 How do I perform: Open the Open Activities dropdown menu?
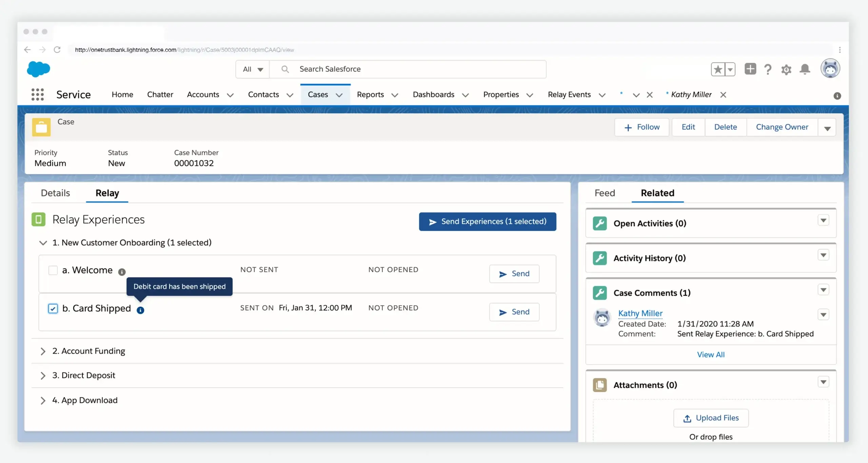tap(823, 220)
